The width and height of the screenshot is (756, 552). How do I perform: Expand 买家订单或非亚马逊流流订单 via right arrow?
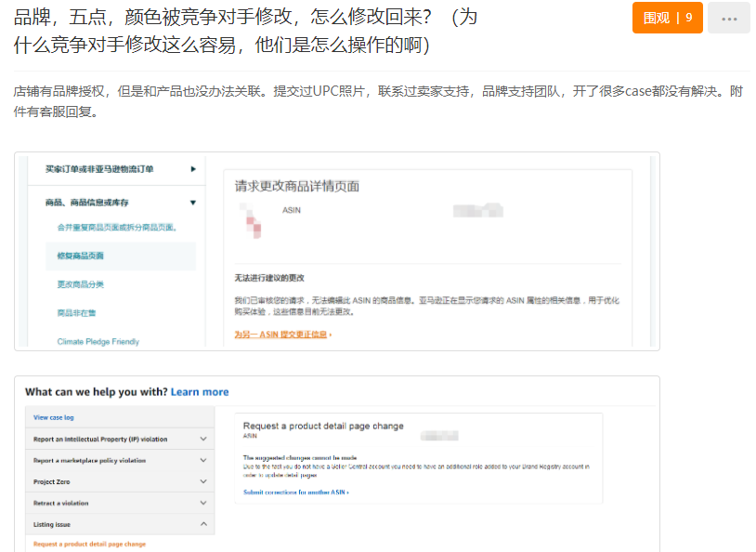point(194,170)
